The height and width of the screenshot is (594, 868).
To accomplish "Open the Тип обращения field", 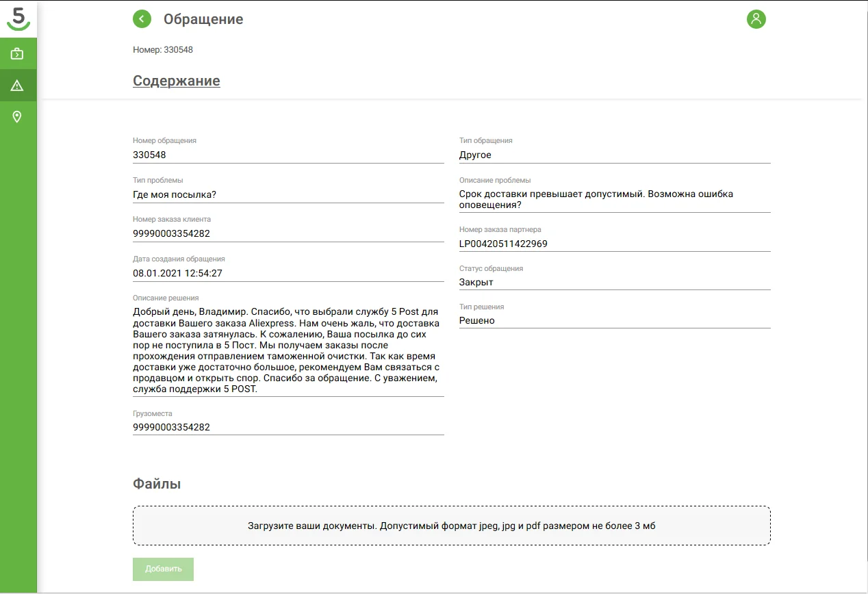I will pyautogui.click(x=614, y=155).
